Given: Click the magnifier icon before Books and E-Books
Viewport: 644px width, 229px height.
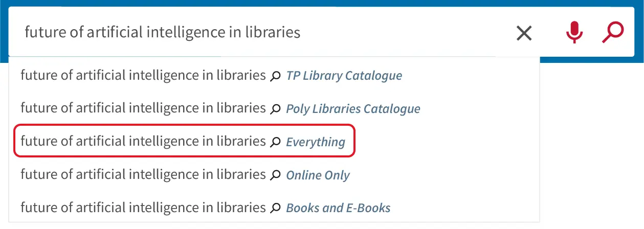Looking at the screenshot, I should coord(275,208).
